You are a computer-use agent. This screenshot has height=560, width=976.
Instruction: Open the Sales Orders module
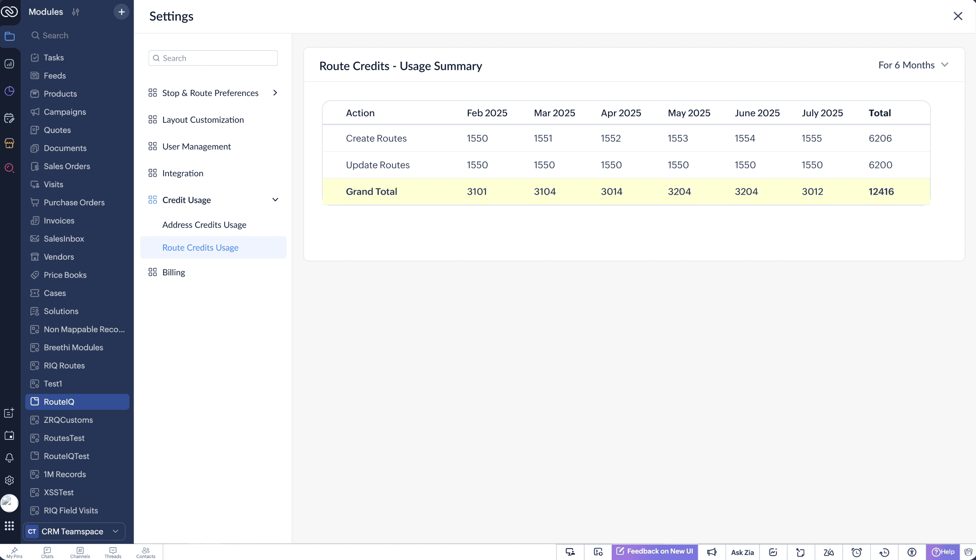coord(67,166)
